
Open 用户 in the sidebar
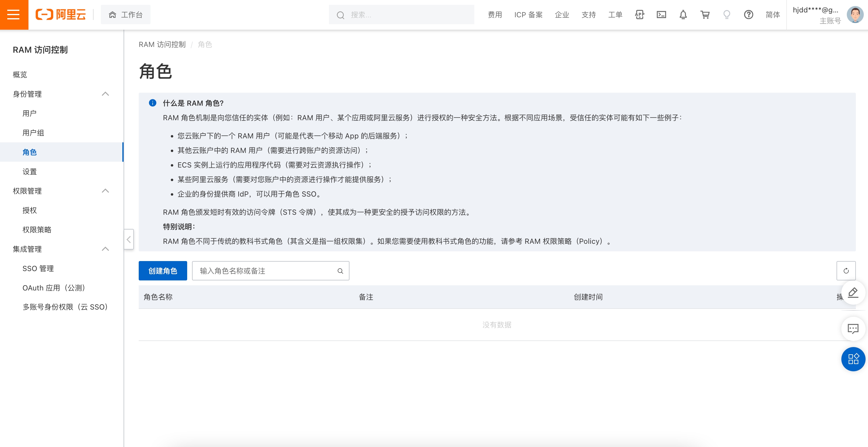click(x=29, y=113)
